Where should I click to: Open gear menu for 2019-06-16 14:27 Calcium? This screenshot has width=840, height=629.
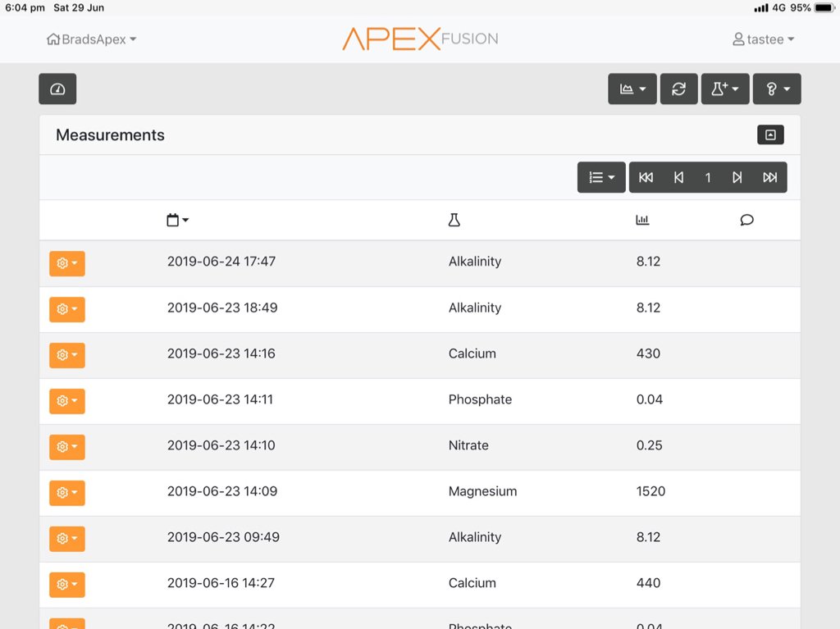point(67,585)
